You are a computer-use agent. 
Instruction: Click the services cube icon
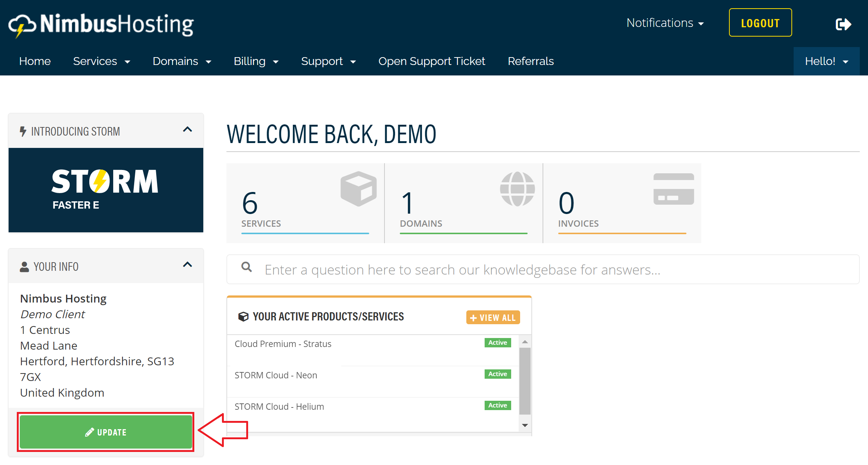point(358,189)
